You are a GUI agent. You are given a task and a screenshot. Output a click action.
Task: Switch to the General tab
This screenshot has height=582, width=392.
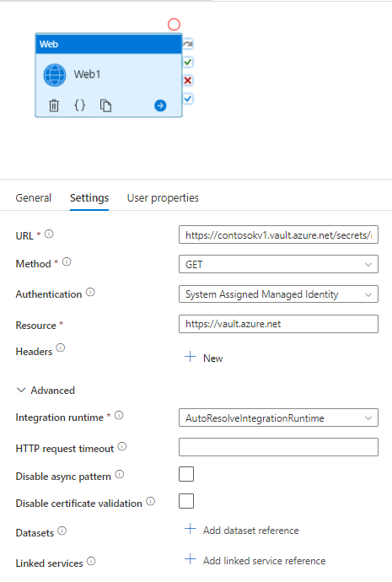click(x=34, y=198)
